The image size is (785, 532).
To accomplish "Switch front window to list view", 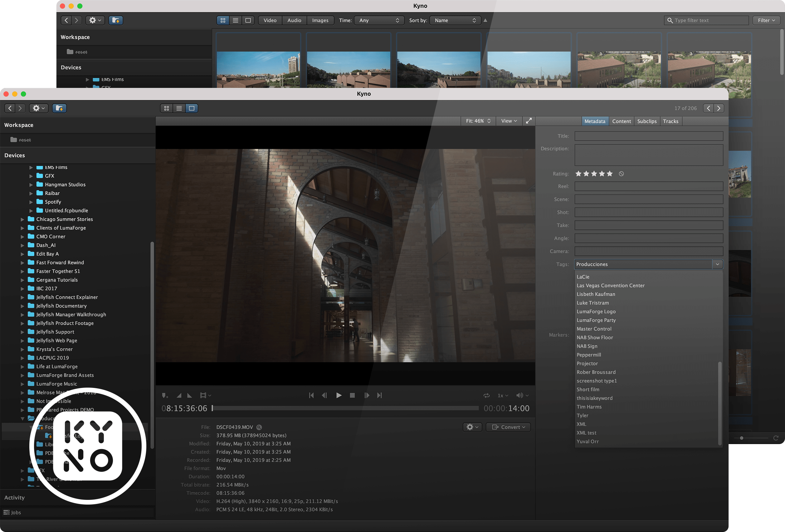I will coord(179,108).
